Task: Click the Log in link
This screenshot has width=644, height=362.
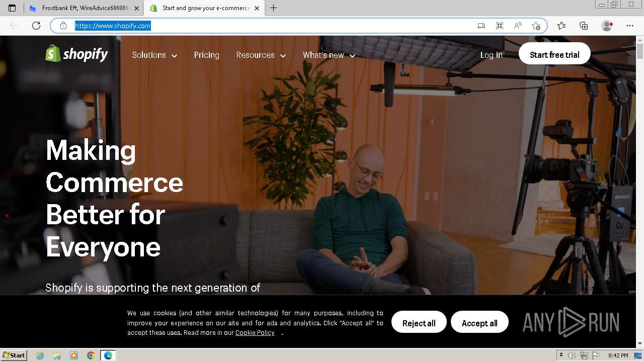Action: pos(491,55)
